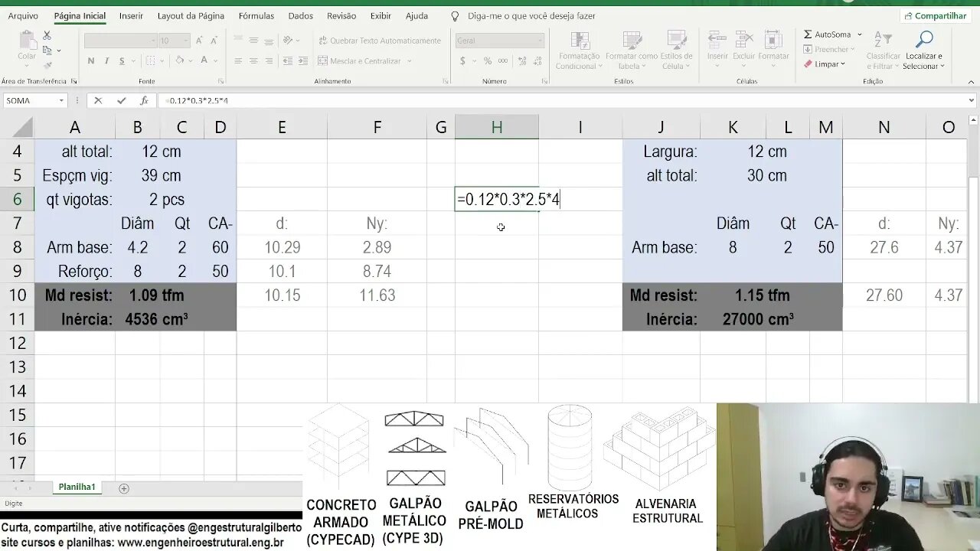Open Formatar como Tabela menu
Viewport: 980px width, 551px height.
631,51
